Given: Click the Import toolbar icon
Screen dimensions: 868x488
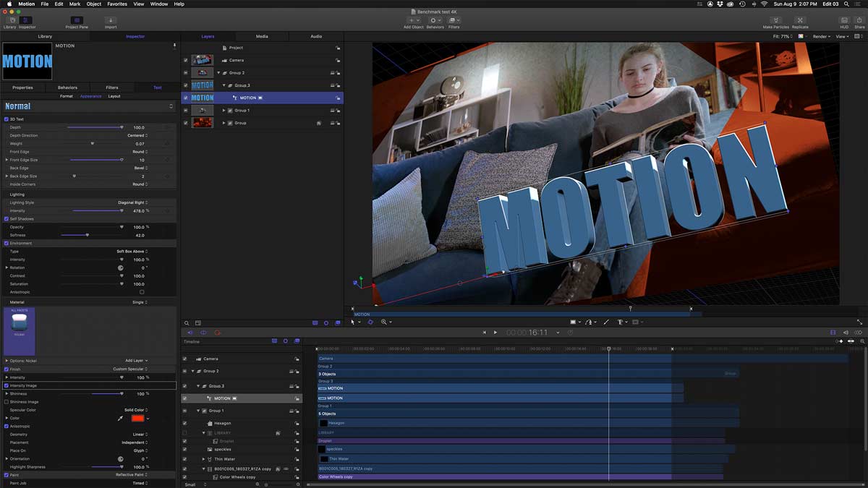Looking at the screenshot, I should [x=111, y=20].
